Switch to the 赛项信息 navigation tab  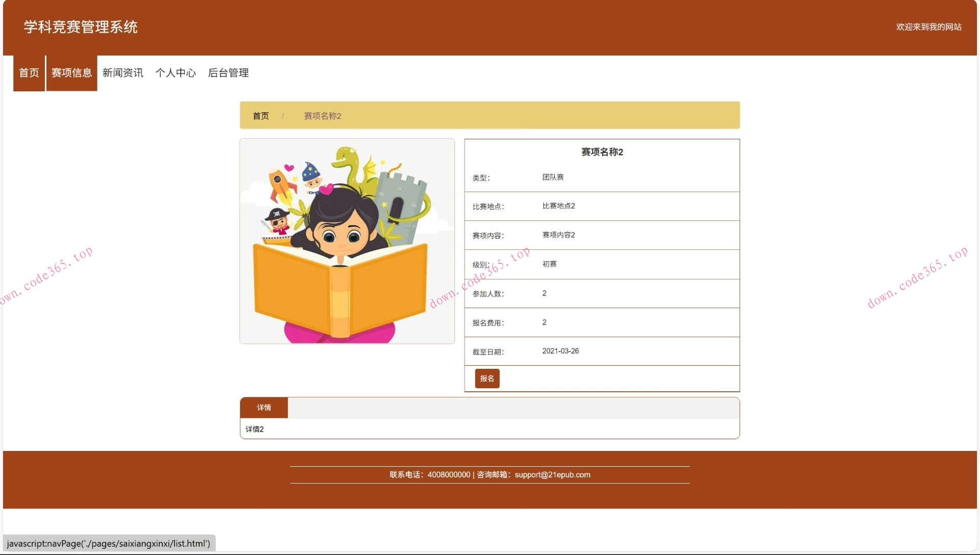71,73
